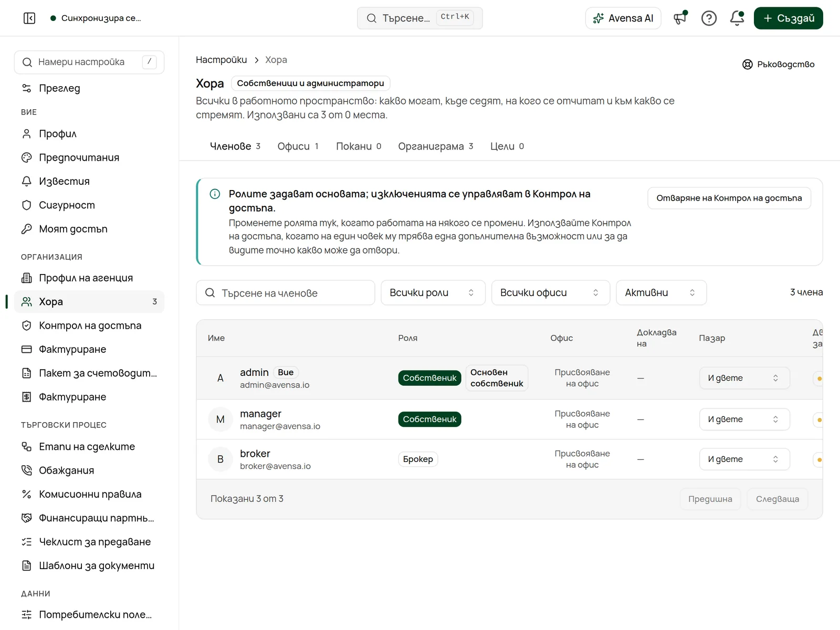Viewport: 840px width, 630px height.
Task: Open Предпочитания in the sidebar
Action: click(89, 157)
